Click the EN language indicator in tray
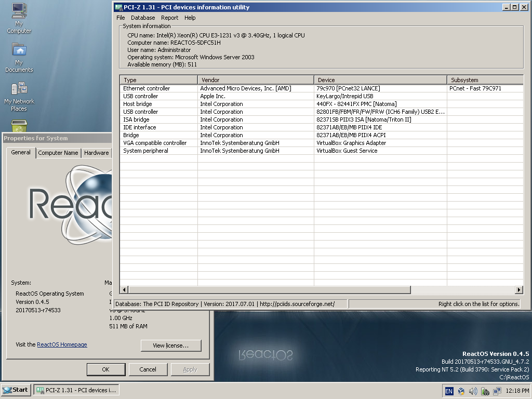The image size is (532, 399). (448, 391)
